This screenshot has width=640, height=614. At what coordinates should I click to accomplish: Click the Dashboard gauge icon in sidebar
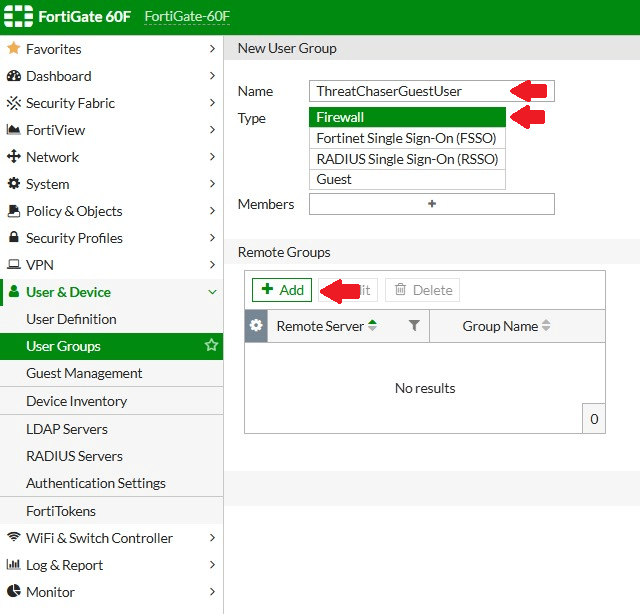pos(14,76)
